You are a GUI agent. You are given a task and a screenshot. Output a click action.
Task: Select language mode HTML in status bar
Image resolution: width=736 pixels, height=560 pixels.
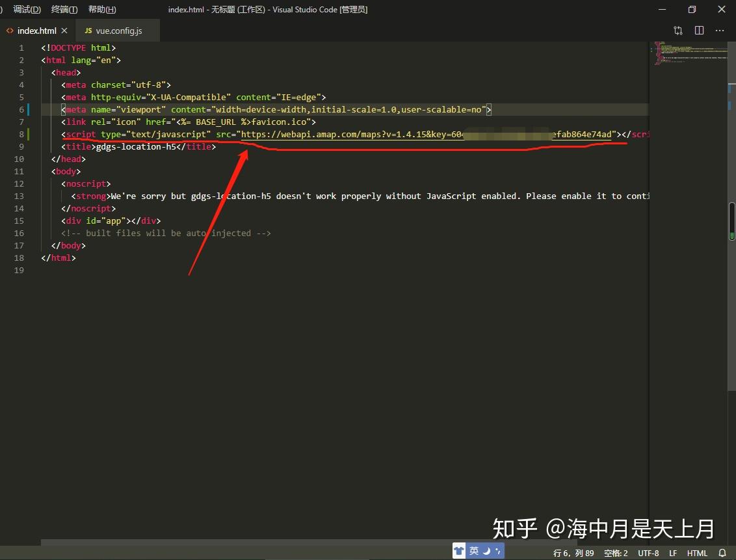[697, 553]
